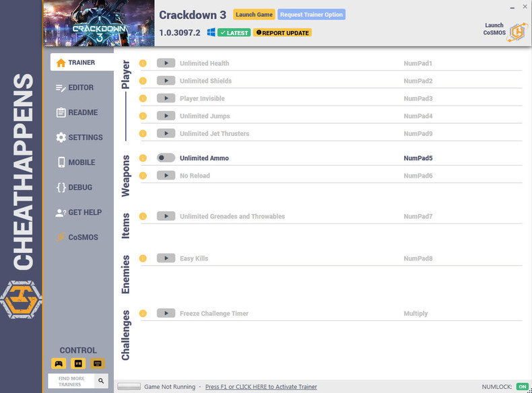Click the FIND MORE TRAINERS search field
The width and height of the screenshot is (532, 393).
coord(71,381)
